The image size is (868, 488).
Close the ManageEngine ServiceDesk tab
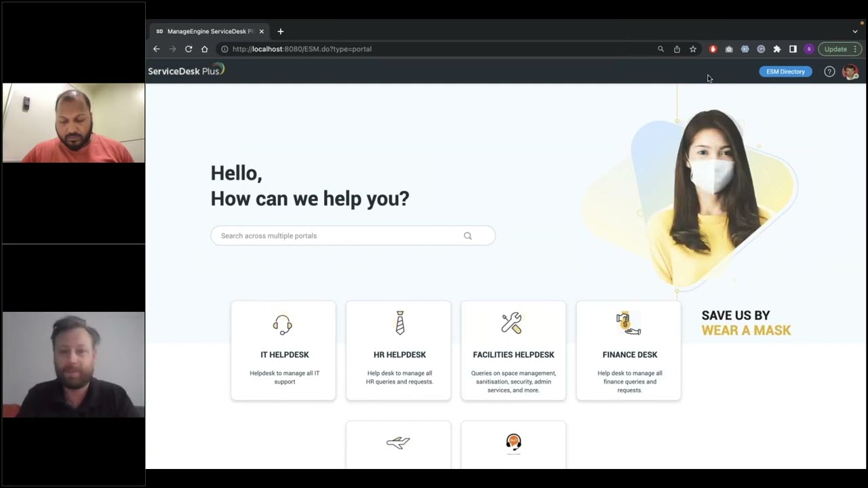point(262,31)
